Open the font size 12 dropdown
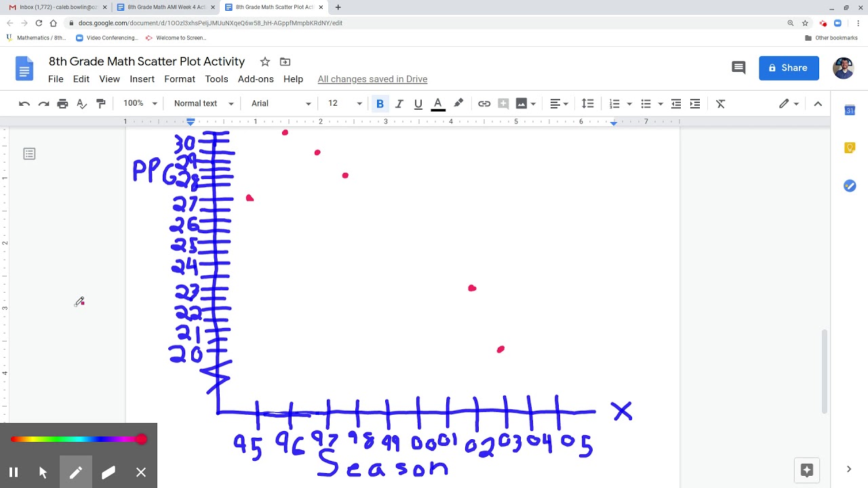Image resolution: width=868 pixels, height=488 pixels. 344,104
